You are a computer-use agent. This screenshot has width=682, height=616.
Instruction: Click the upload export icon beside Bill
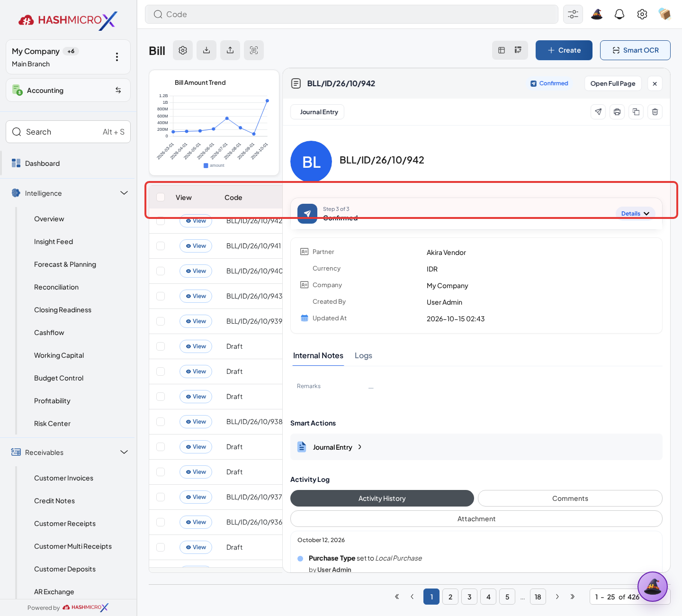point(230,50)
